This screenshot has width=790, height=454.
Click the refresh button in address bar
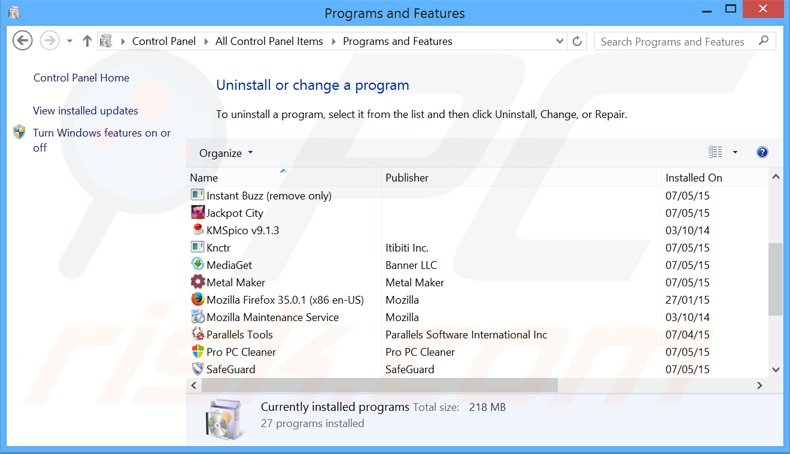577,41
